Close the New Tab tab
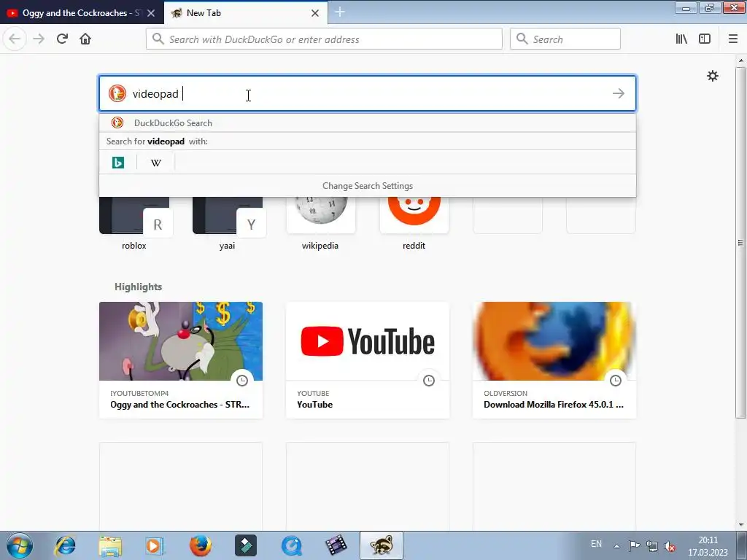 315,13
